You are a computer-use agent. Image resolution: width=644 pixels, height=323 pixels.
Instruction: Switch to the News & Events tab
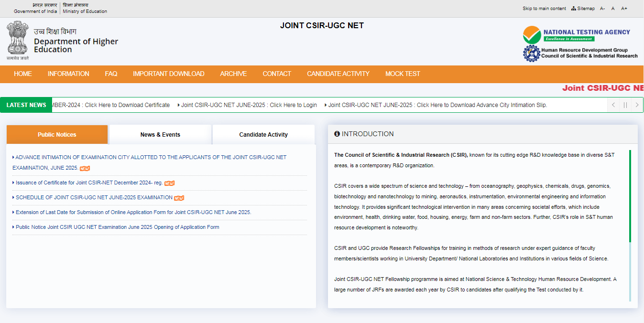160,135
